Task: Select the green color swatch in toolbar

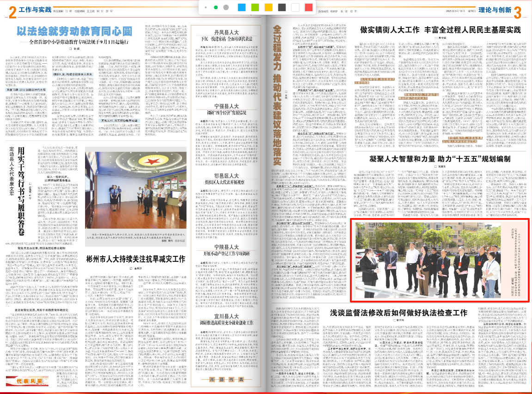Action: [254, 7]
